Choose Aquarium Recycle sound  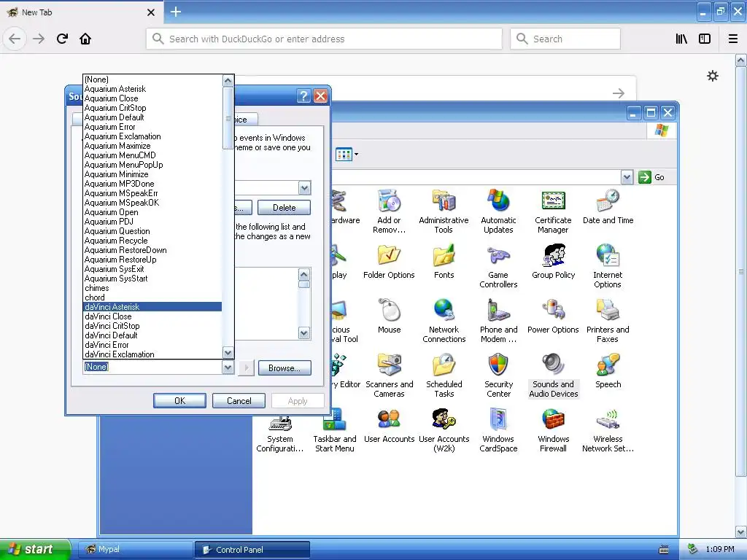pos(152,241)
